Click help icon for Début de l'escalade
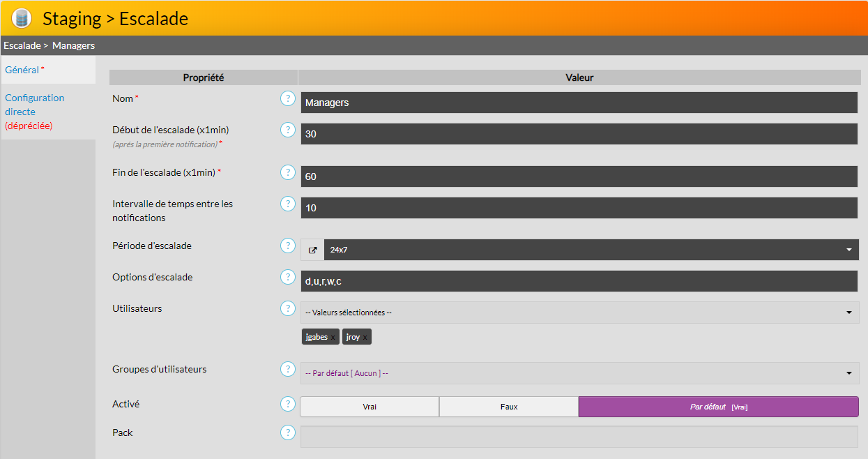868x459 pixels. pyautogui.click(x=288, y=130)
